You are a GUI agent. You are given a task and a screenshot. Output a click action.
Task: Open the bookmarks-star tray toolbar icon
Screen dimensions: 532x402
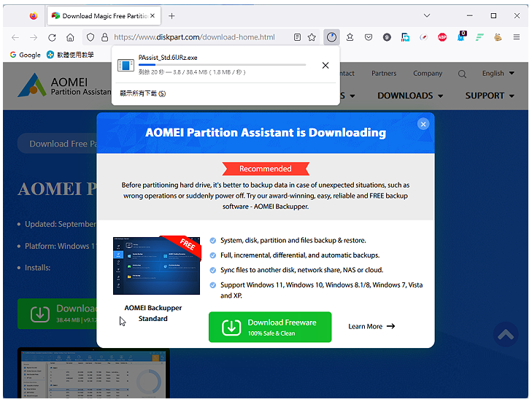[350, 37]
